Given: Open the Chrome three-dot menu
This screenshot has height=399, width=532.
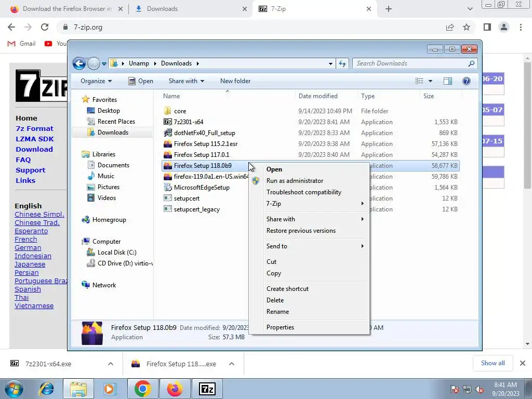Looking at the screenshot, I should click(521, 27).
